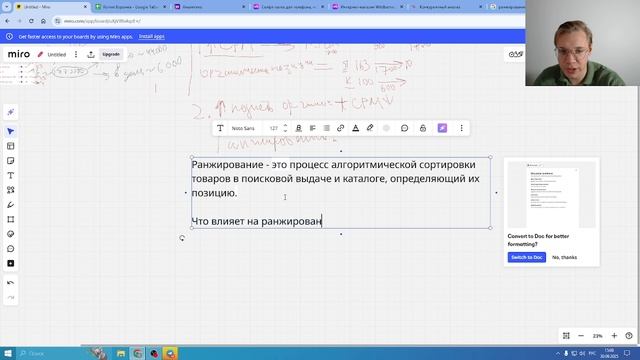
Task: Click the Upgrade button
Action: 111,54
